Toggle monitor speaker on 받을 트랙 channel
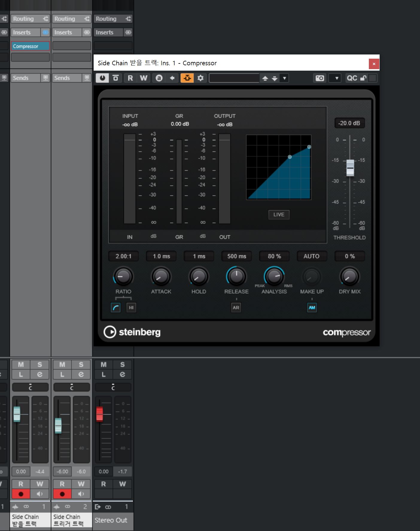This screenshot has width=420, height=531. 40,494
